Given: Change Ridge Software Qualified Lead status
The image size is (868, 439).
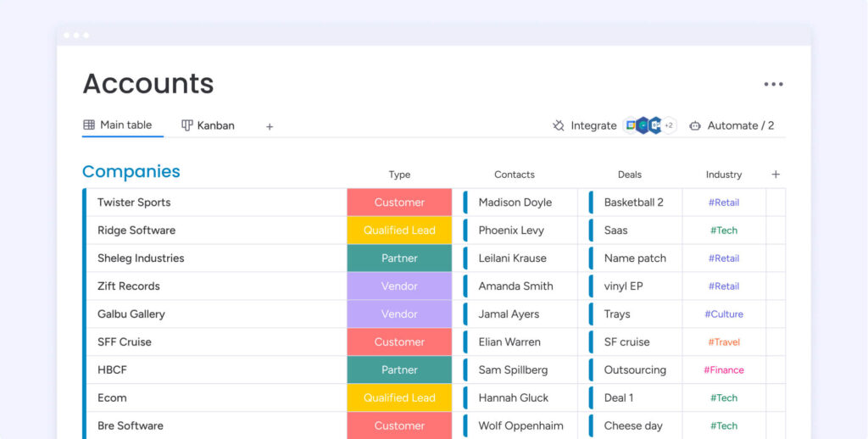Looking at the screenshot, I should (399, 231).
